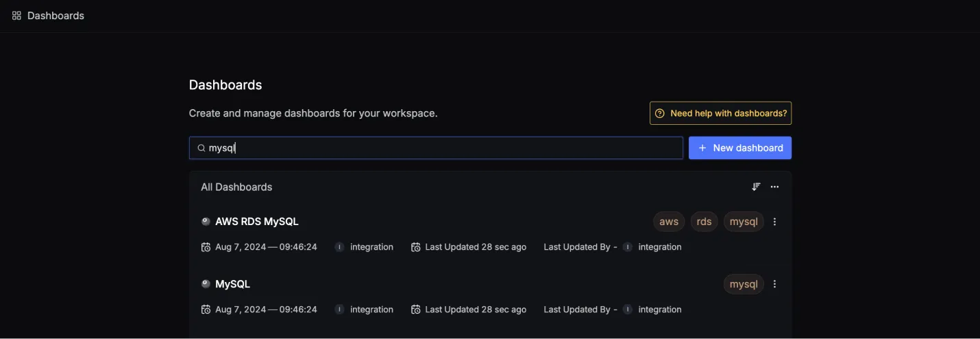980x339 pixels.
Task: Open the All Dashboards horizontal ellipsis menu
Action: (x=774, y=187)
